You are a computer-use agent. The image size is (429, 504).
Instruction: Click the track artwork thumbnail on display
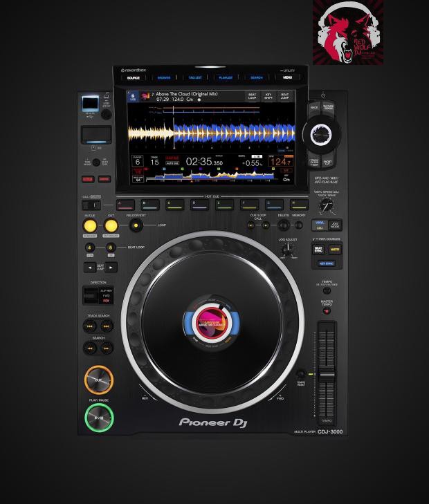pyautogui.click(x=145, y=96)
